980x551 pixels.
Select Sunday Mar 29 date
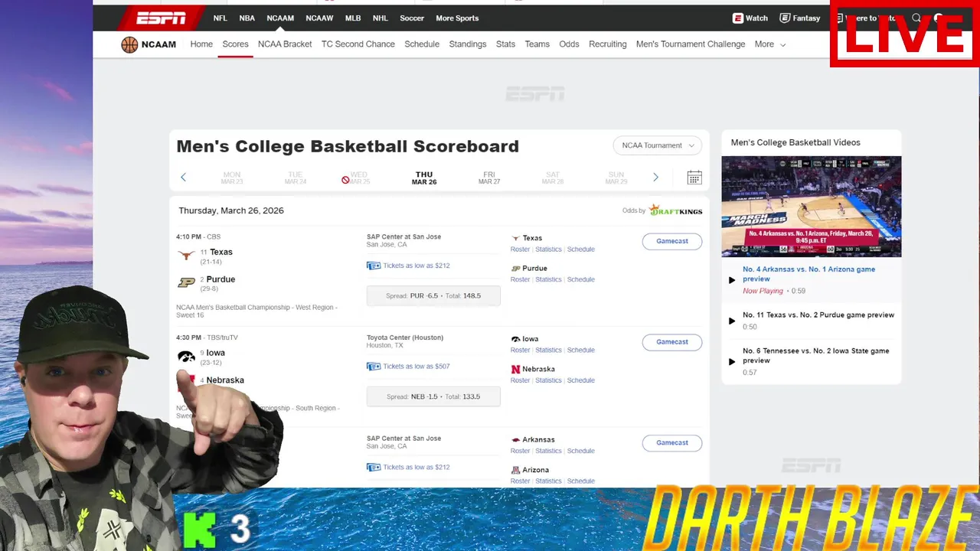616,178
